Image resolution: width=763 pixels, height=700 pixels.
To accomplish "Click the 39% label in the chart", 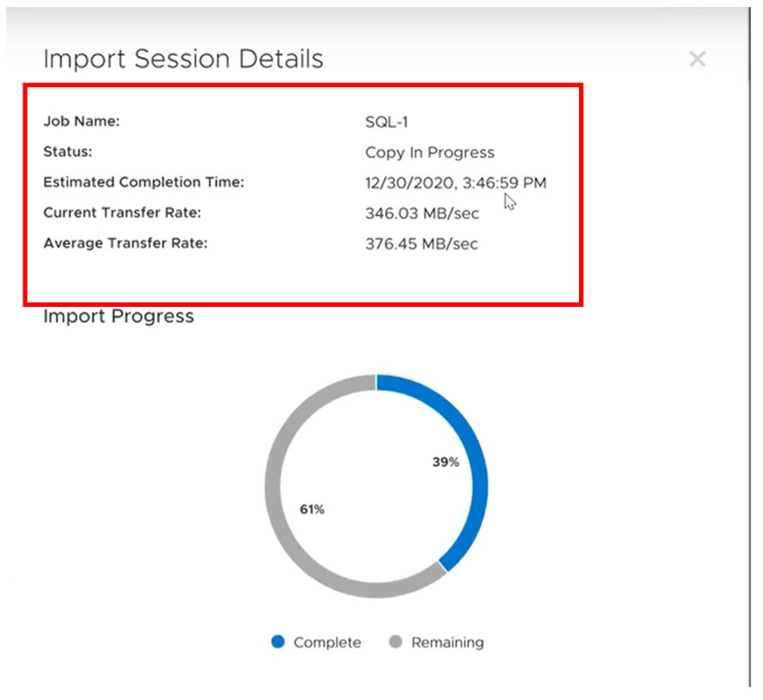I will [446, 461].
